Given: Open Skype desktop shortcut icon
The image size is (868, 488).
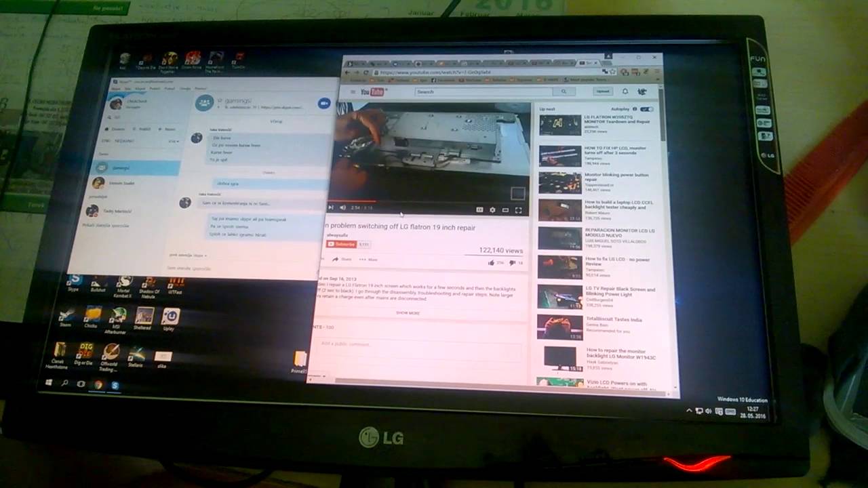Looking at the screenshot, I should click(x=74, y=282).
